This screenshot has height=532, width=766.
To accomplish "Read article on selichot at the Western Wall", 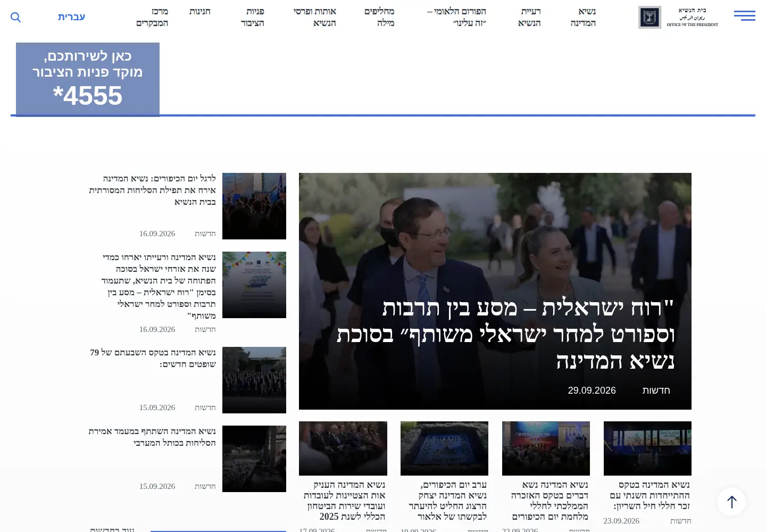I will [152, 437].
